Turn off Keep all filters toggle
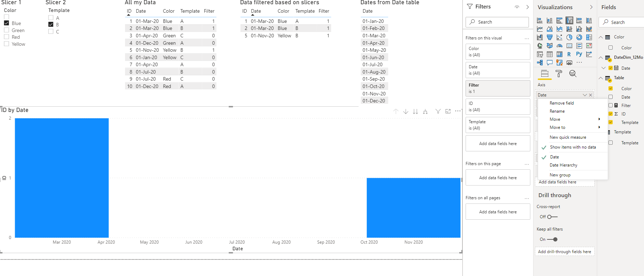 click(552, 239)
